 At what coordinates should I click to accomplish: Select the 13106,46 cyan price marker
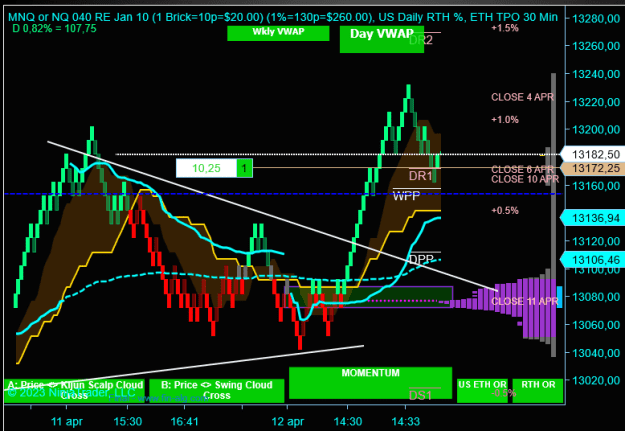[x=594, y=260]
